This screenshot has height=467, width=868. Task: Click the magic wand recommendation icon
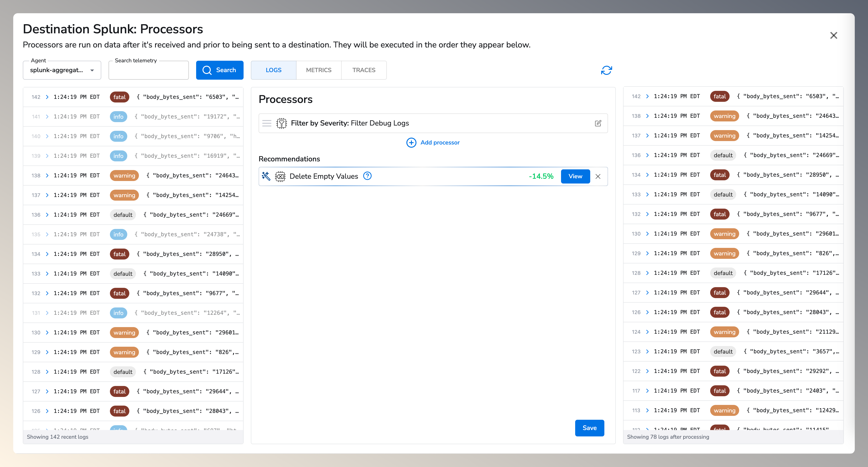click(266, 176)
